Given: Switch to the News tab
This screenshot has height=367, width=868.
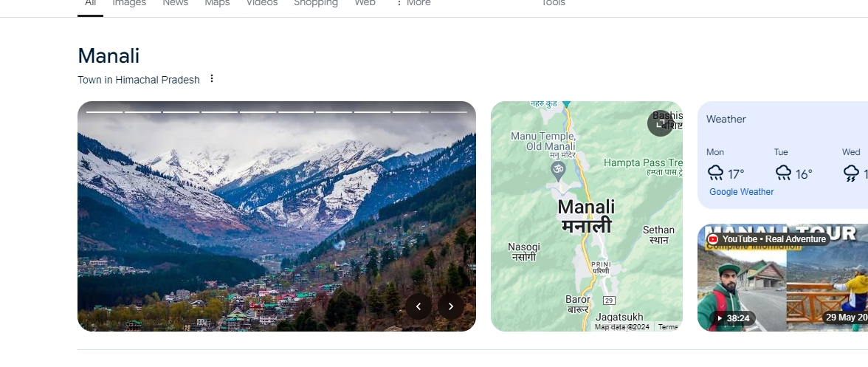Looking at the screenshot, I should 176,3.
